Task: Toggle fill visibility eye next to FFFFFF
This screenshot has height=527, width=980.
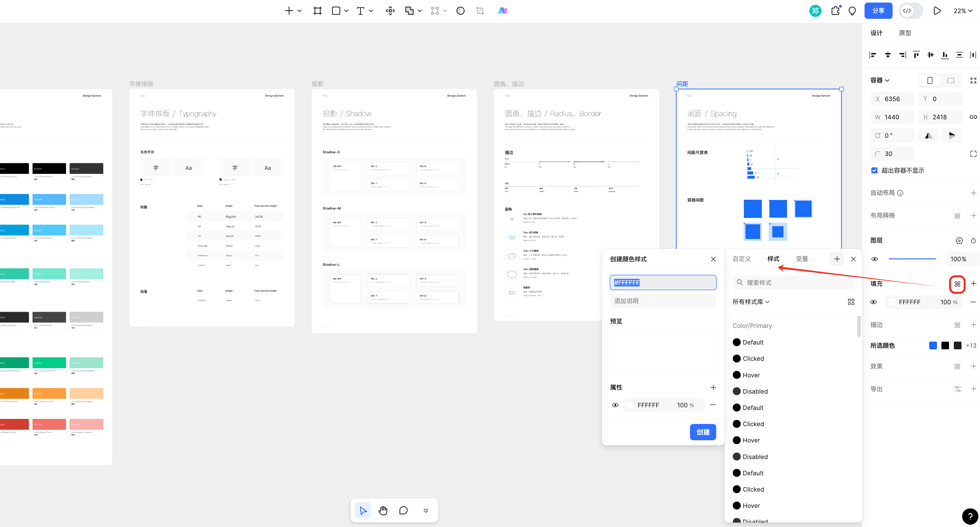Action: (873, 302)
